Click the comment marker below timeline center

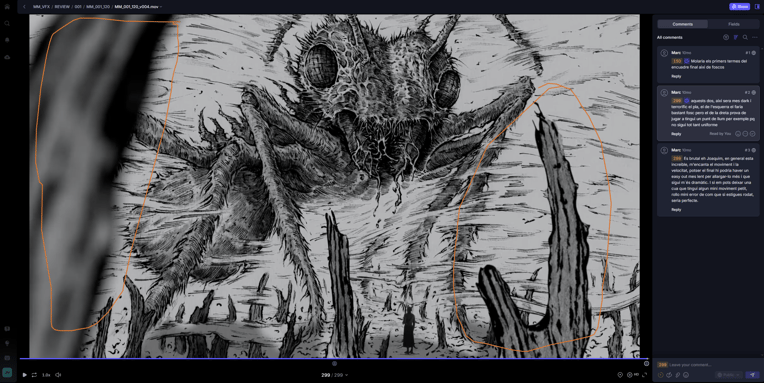[x=334, y=364]
